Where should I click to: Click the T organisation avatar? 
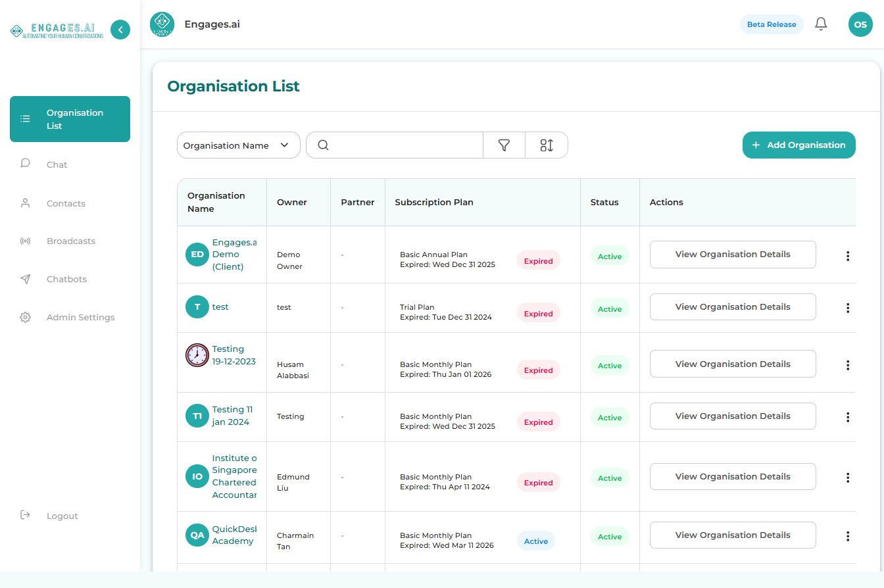coord(197,306)
